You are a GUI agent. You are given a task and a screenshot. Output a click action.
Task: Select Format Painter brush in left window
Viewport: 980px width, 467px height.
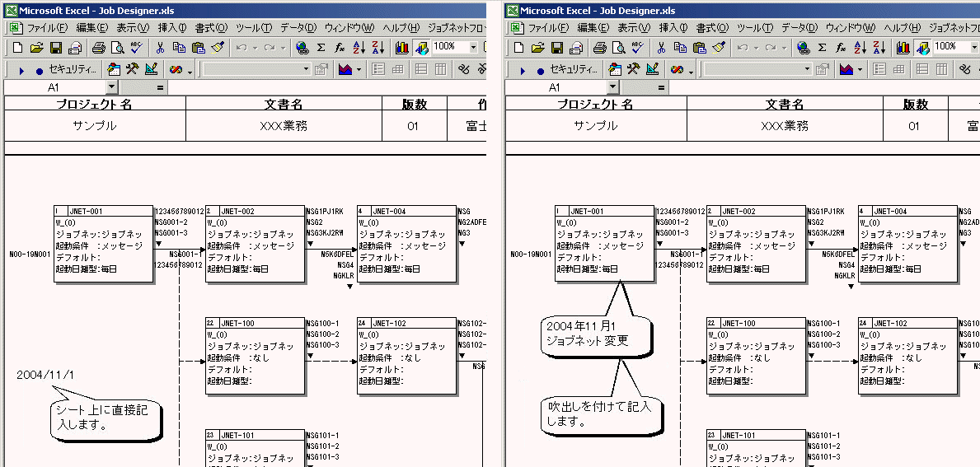pos(218,48)
